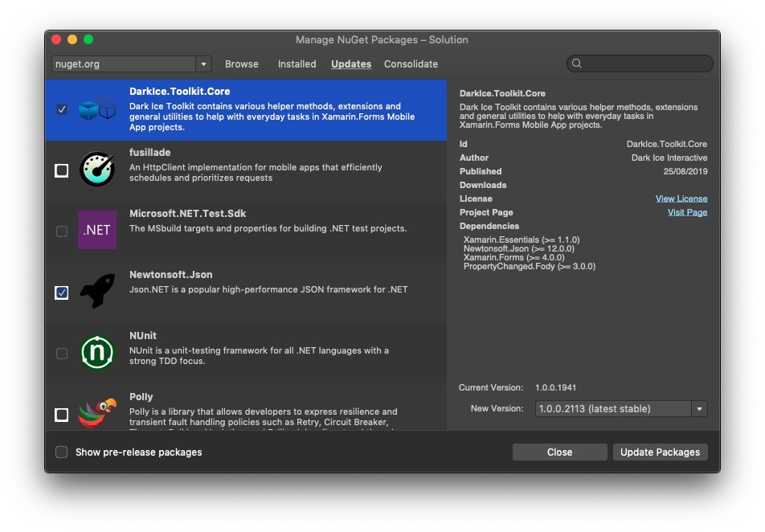Image resolution: width=765 pixels, height=532 pixels.
Task: Click the yellow minimize window button
Action: pyautogui.click(x=72, y=39)
